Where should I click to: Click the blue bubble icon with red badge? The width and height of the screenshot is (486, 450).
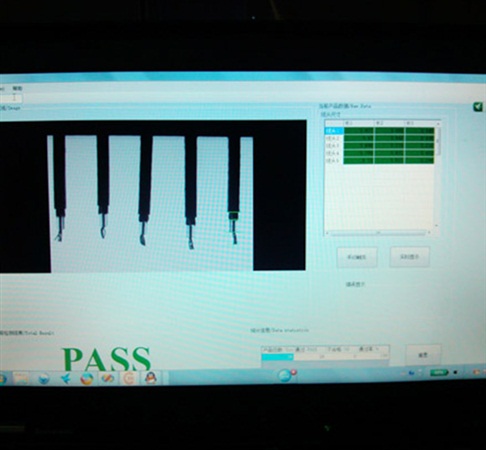point(286,376)
